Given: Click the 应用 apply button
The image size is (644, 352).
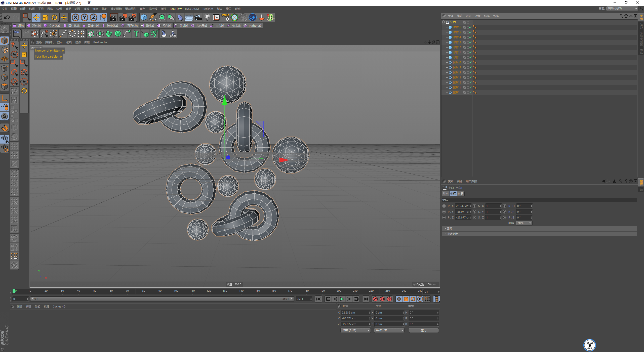Looking at the screenshot, I should 423,330.
